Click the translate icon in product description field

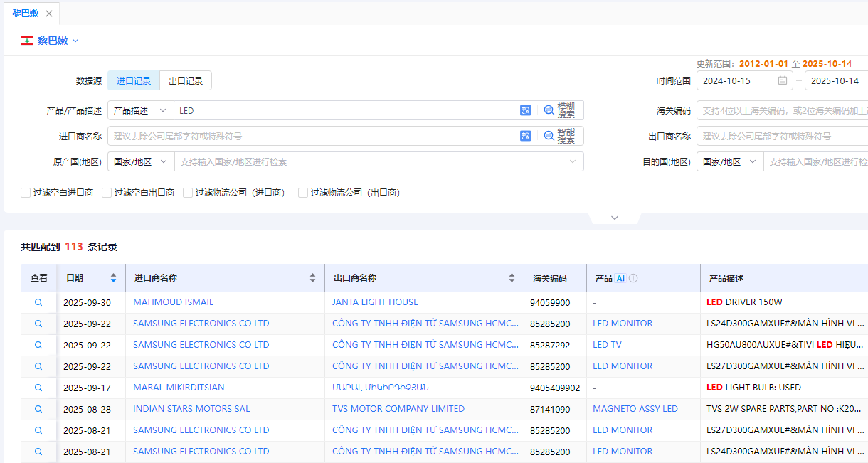[x=526, y=110]
